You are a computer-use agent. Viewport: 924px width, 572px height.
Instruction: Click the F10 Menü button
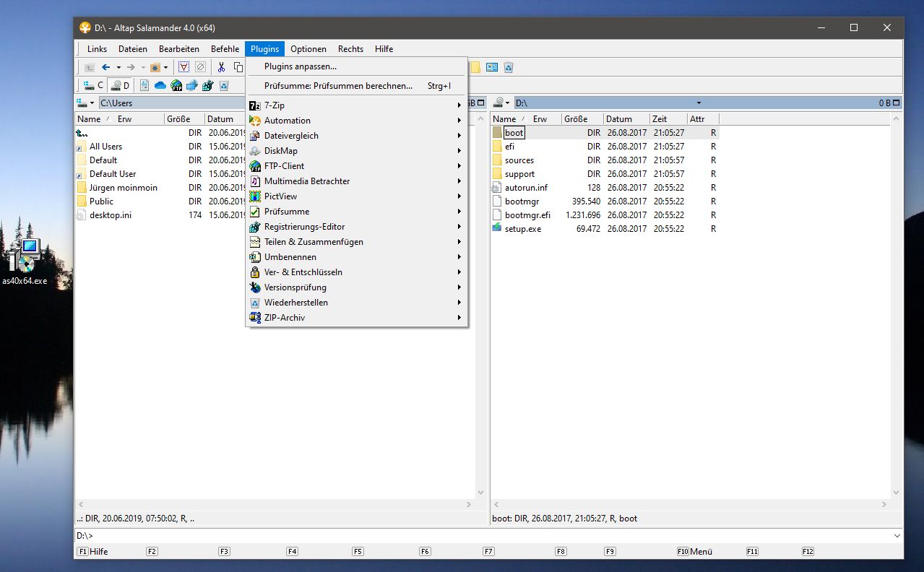695,551
